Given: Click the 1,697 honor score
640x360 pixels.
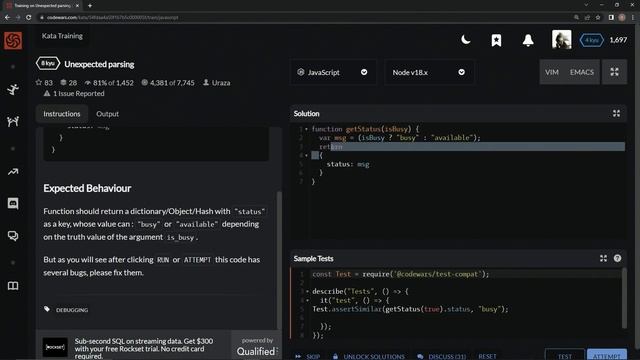Looking at the screenshot, I should (618, 40).
